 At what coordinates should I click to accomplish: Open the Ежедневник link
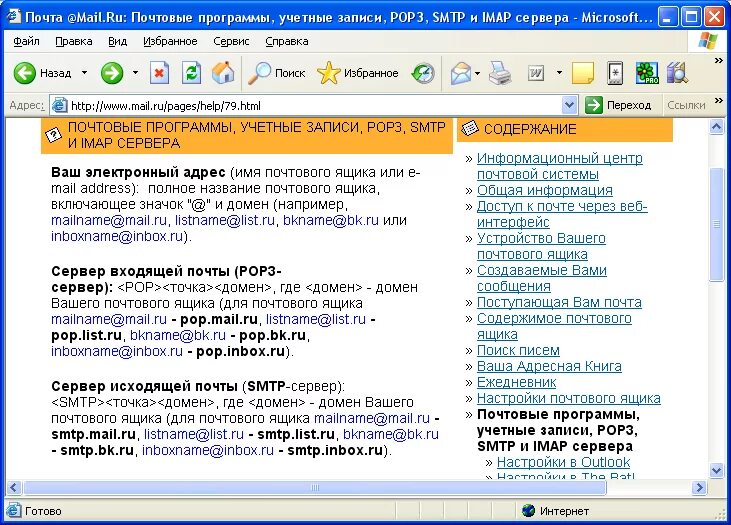(516, 382)
